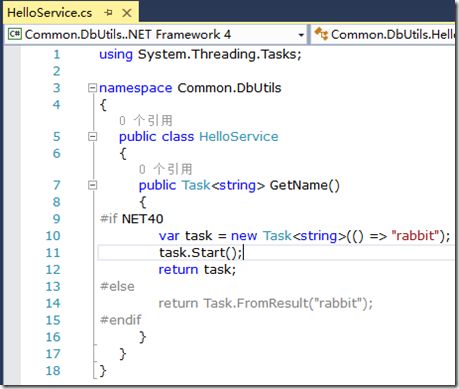
Task: Open the references link above GetName method
Action: coord(166,169)
